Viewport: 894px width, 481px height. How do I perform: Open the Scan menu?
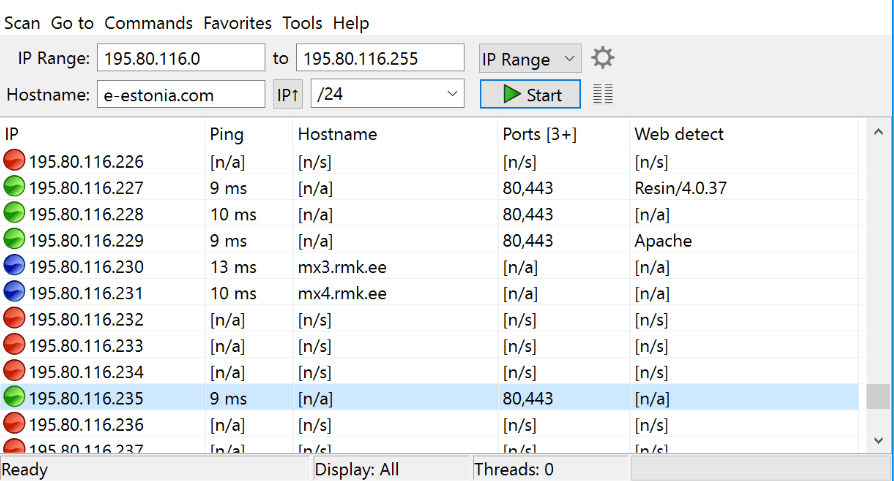[x=22, y=22]
